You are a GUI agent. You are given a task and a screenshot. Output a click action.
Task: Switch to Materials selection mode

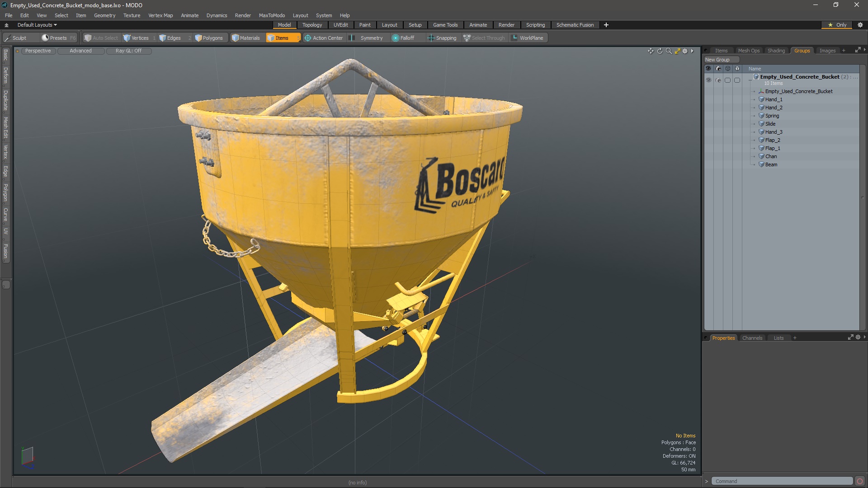point(246,38)
